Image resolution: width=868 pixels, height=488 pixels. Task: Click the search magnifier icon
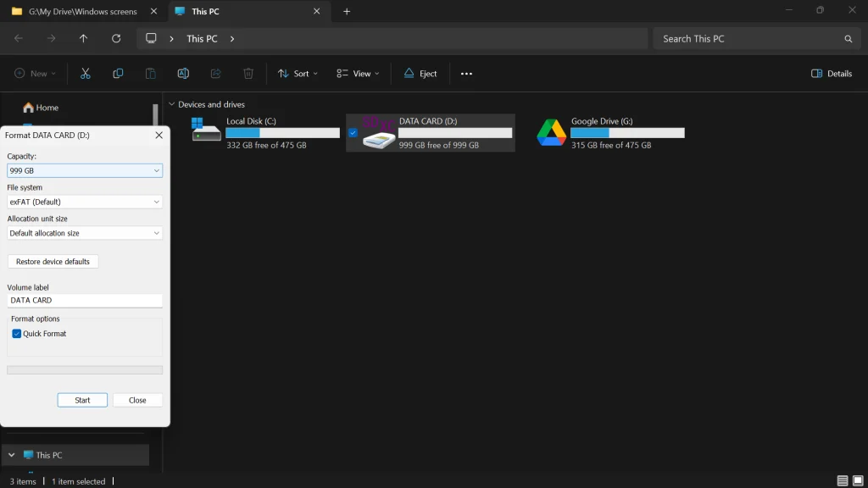[848, 39]
